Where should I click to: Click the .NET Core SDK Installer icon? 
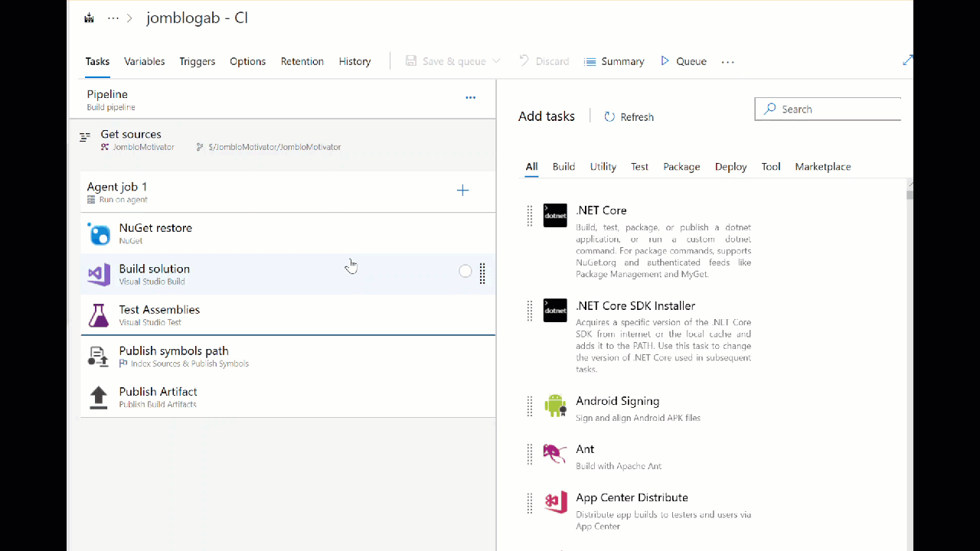coord(555,310)
